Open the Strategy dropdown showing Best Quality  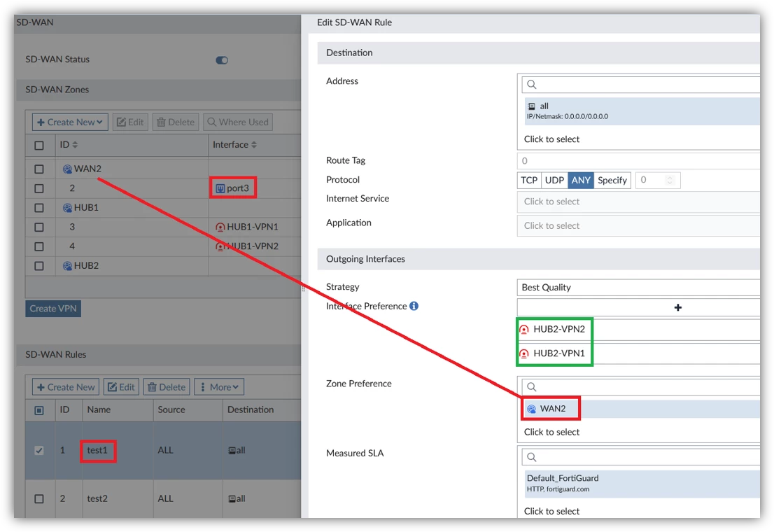point(639,288)
